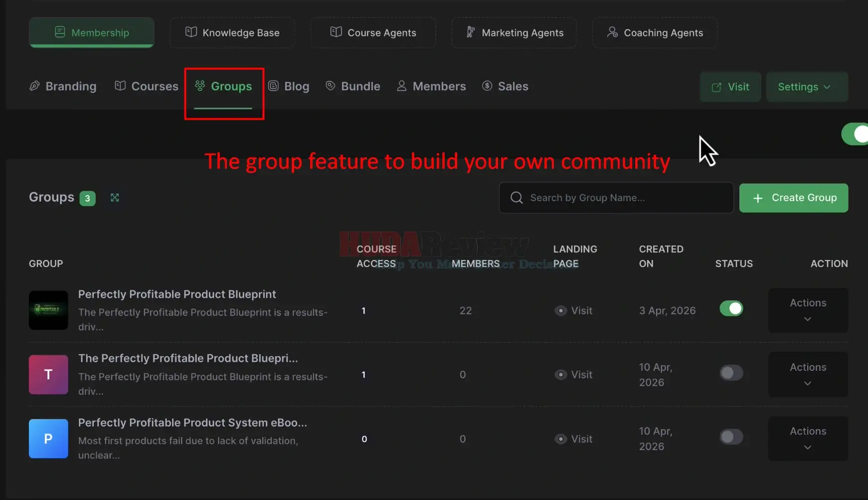Click the Knowledge Base book icon
The image size is (868, 500).
click(x=191, y=32)
